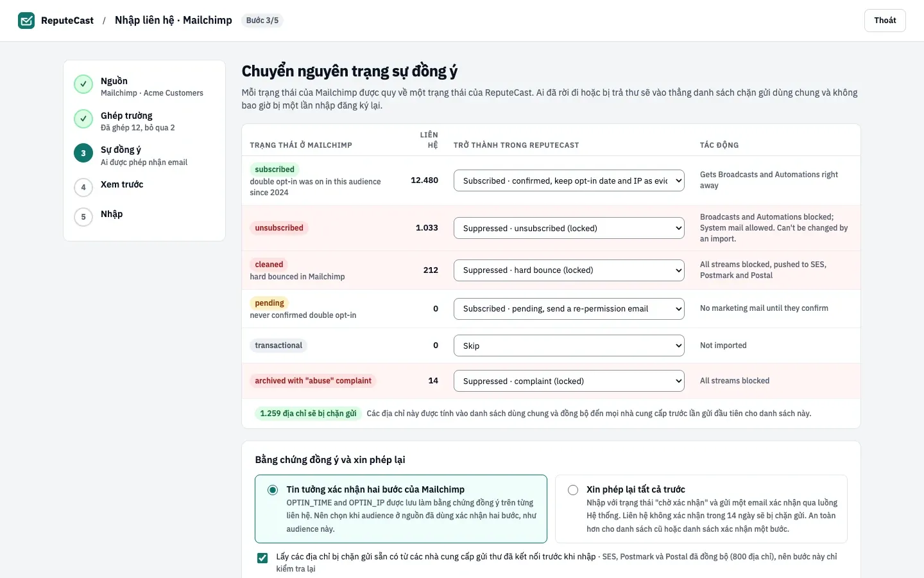Click the TRỞ THÀNH TRONG REPUTECAST column header
The height and width of the screenshot is (578, 924).
click(516, 145)
